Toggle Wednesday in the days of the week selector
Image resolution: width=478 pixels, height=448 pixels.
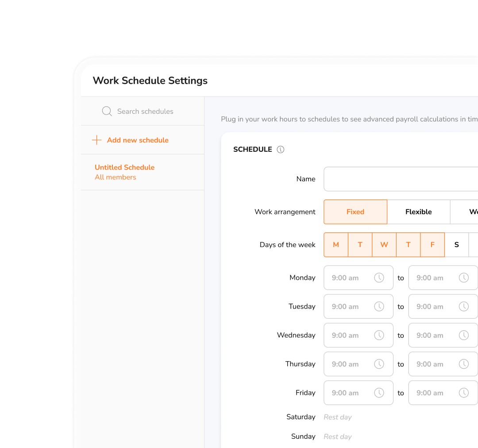[384, 244]
